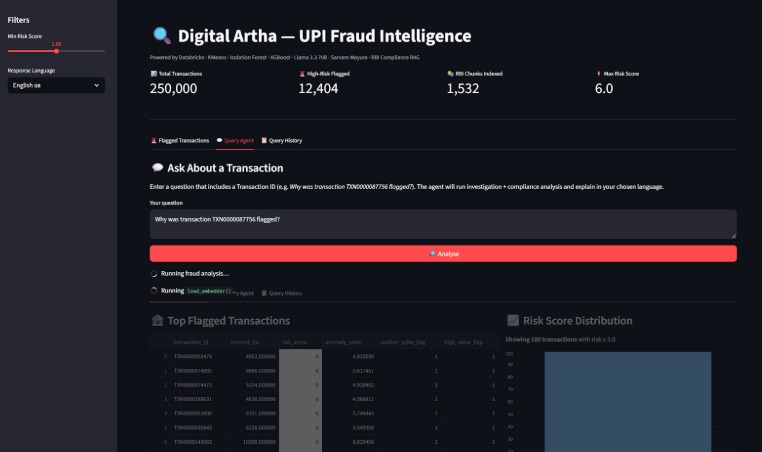Click inside the Your question text area
This screenshot has width=762, height=452.
(x=443, y=224)
